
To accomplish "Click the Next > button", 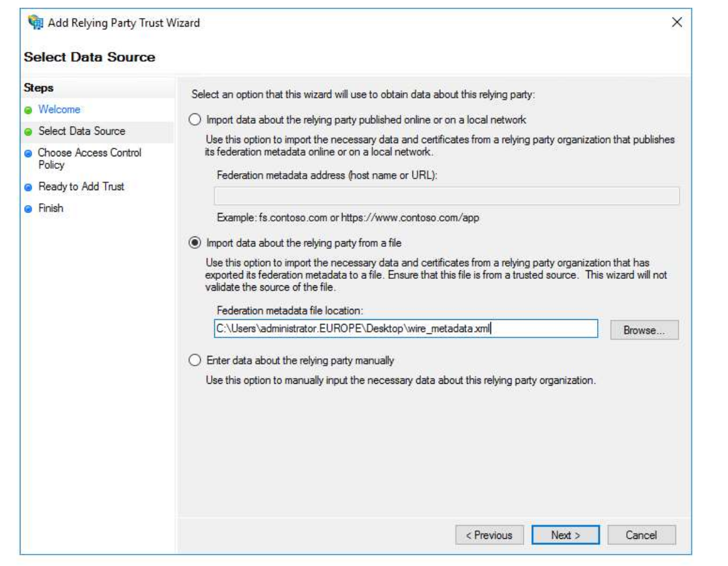I will 565,535.
